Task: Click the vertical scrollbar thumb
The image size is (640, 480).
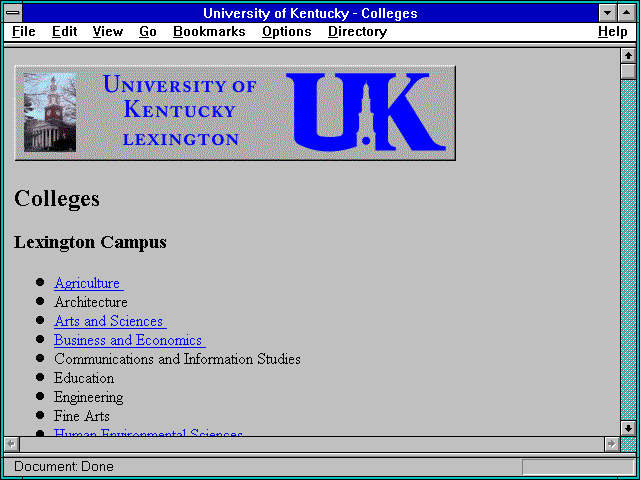Action: [x=628, y=71]
